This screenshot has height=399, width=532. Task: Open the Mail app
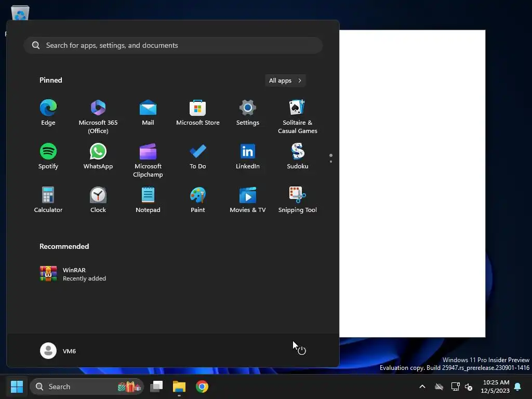(148, 113)
